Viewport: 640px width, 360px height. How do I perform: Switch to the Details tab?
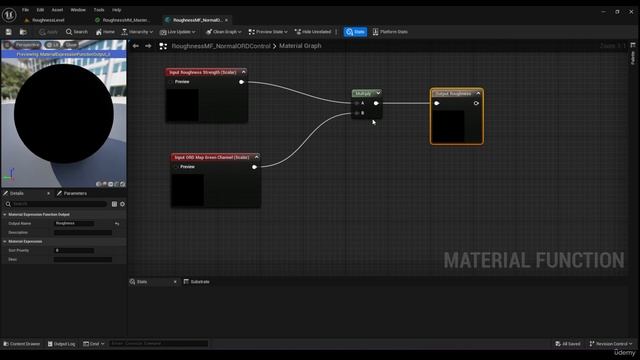[17, 193]
